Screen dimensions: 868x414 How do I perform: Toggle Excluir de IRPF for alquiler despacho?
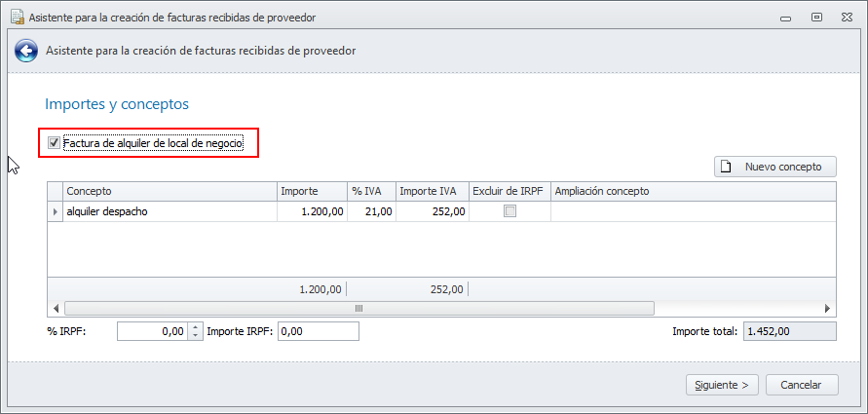[509, 210]
